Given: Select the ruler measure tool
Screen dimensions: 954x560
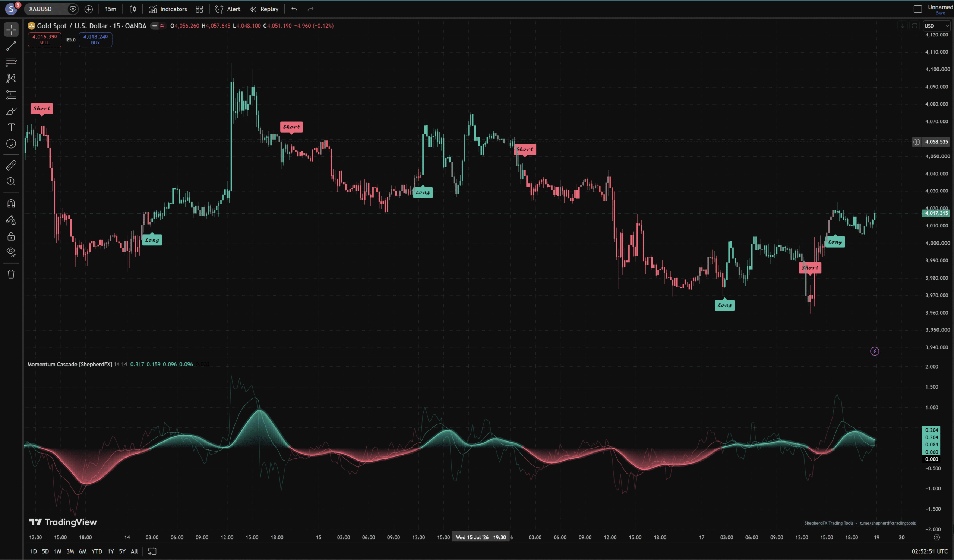Looking at the screenshot, I should [x=11, y=165].
